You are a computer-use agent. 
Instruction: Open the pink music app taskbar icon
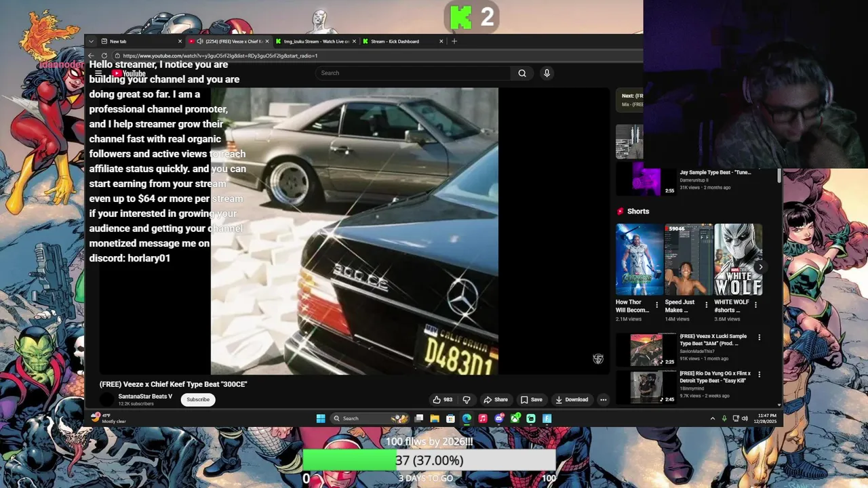point(483,418)
